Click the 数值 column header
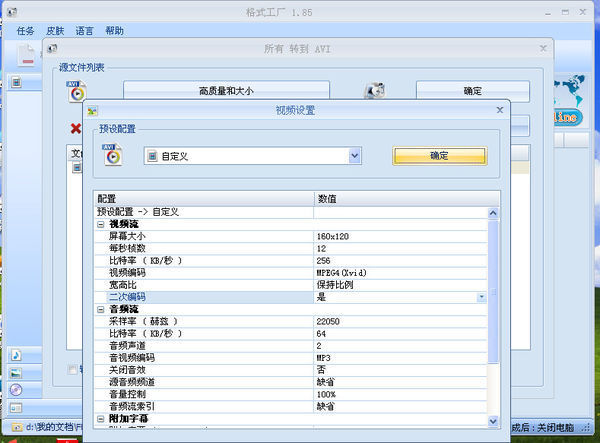The image size is (600, 443). click(x=407, y=199)
